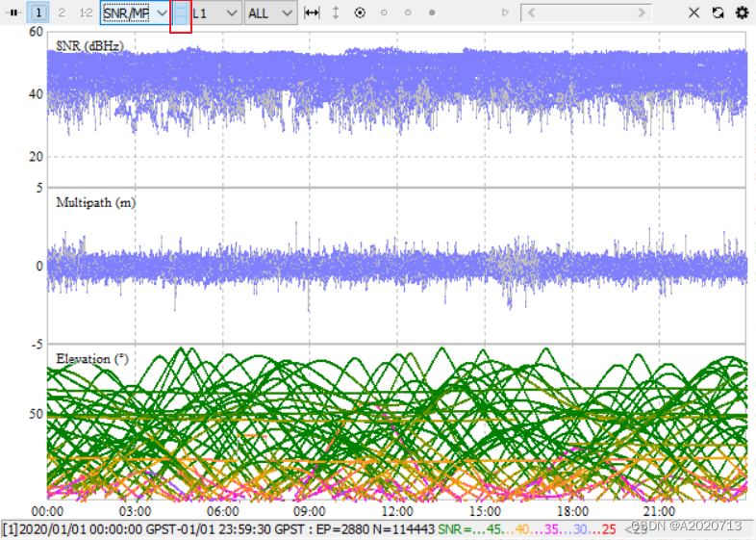Click the EP=2880 status bar text
Image resolution: width=756 pixels, height=540 pixels.
(x=341, y=529)
